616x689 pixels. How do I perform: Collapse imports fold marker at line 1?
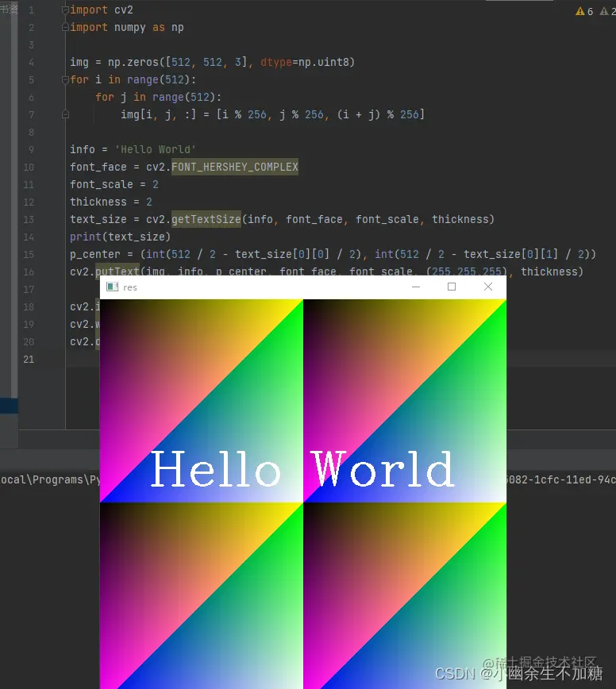pos(65,10)
